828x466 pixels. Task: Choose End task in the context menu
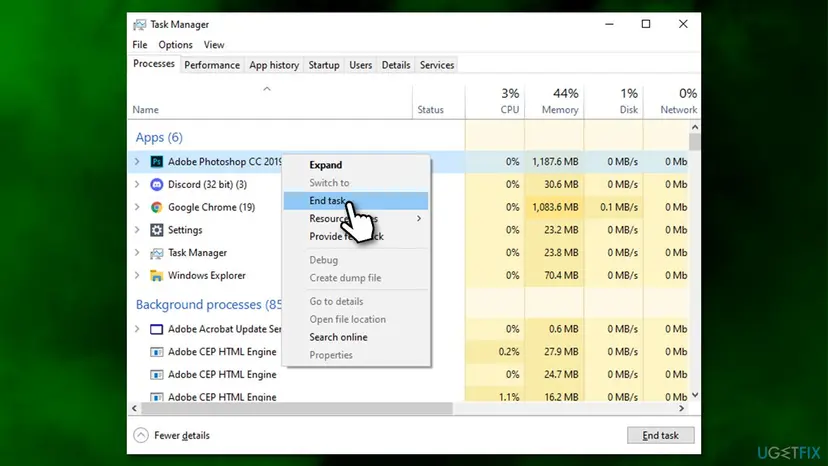(356, 201)
